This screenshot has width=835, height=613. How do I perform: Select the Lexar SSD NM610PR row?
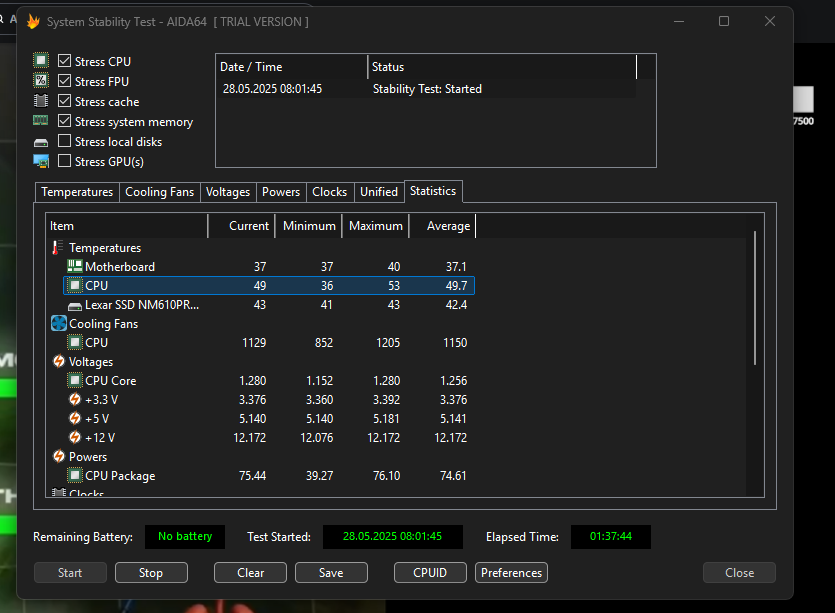[x=269, y=305]
